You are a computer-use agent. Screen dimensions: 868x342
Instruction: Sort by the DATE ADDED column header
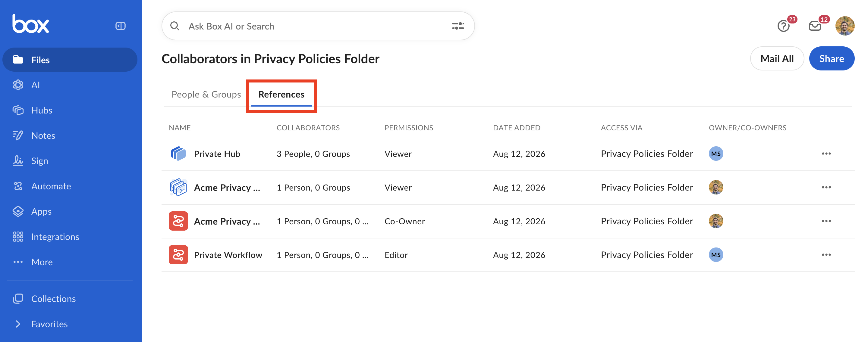[x=517, y=128]
